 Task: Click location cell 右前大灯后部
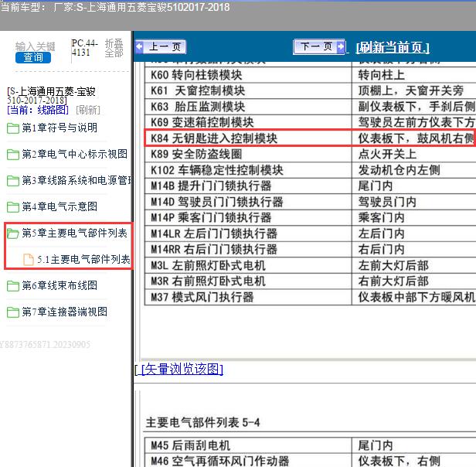click(x=414, y=281)
